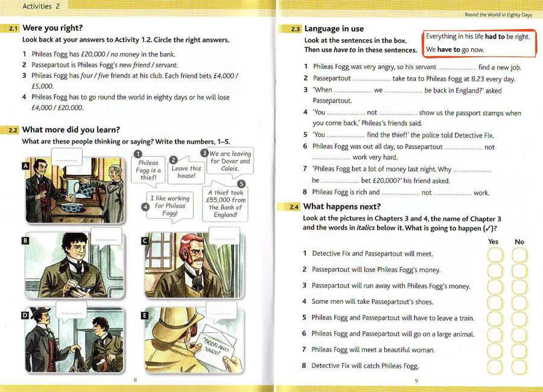Tick No for 'Passepartout will lose Phileas Fogg's money'
Image resolution: width=543 pixels, height=392 pixels.
[519, 270]
